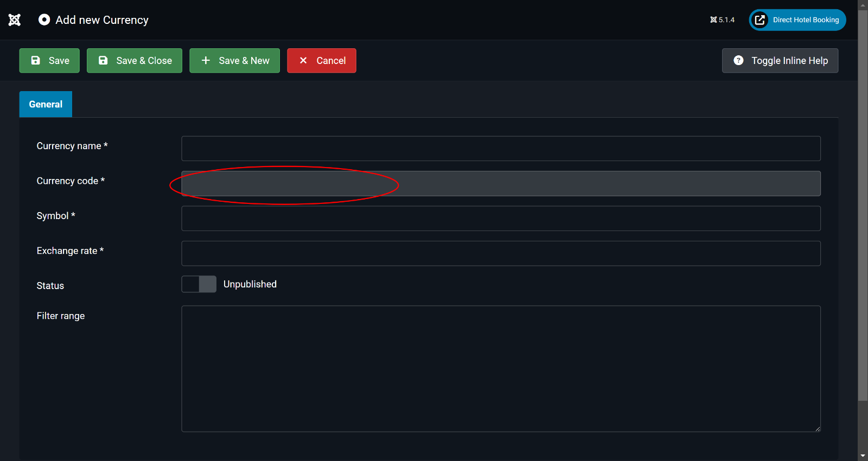868x461 pixels.
Task: Cancel with the red X button
Action: click(321, 61)
